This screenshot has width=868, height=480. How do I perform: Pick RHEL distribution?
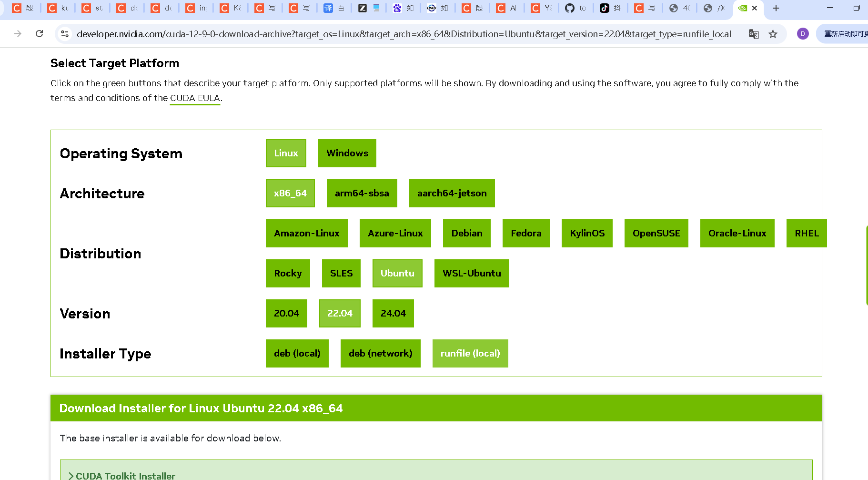coord(807,233)
